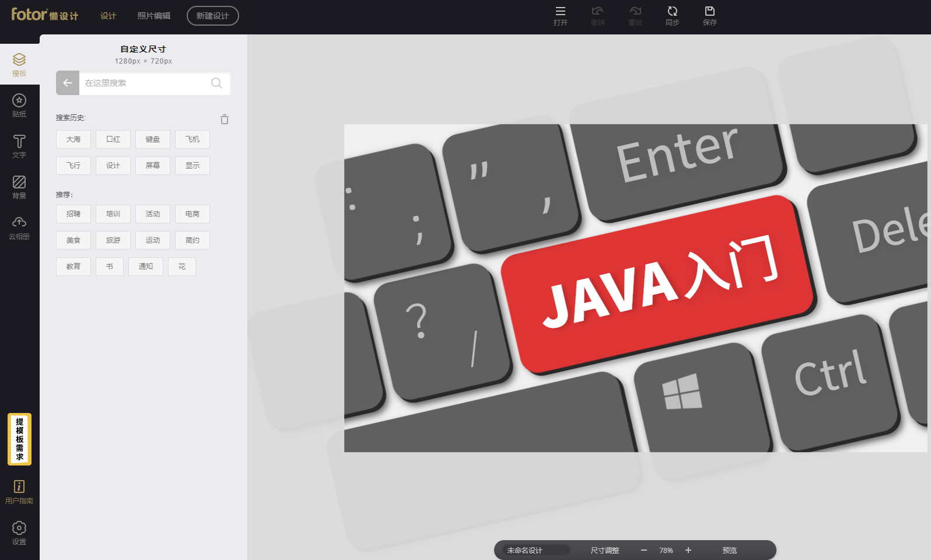Viewport: 931px width, 560px height.
Task: Open the 背景 background panel
Action: 19,187
